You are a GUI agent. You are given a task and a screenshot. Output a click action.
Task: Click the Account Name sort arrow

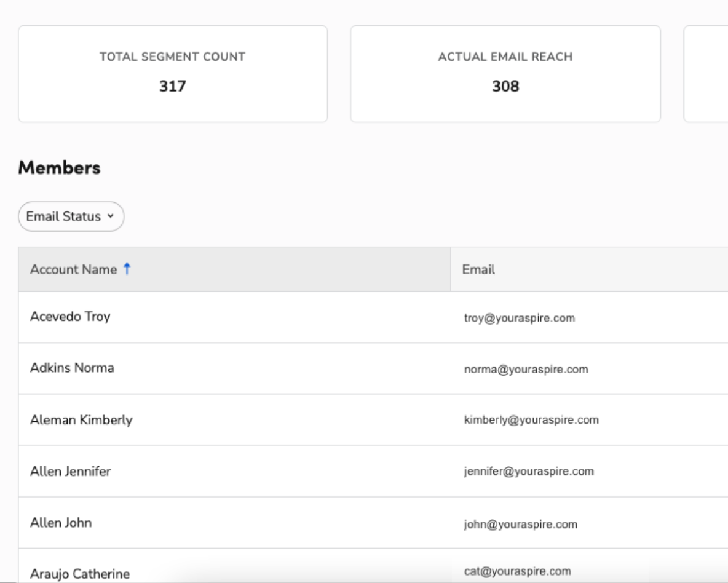tap(128, 269)
